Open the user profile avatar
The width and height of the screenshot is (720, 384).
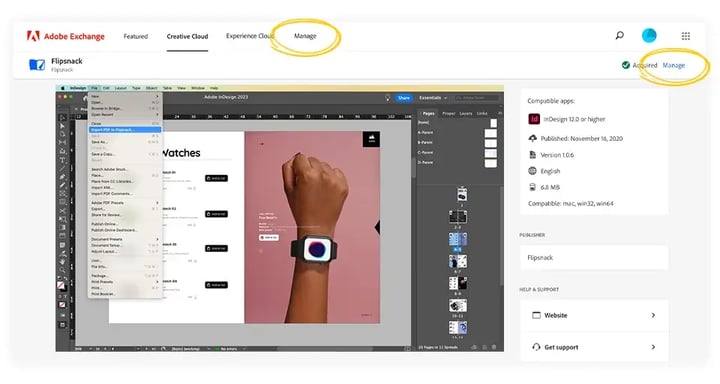point(649,35)
